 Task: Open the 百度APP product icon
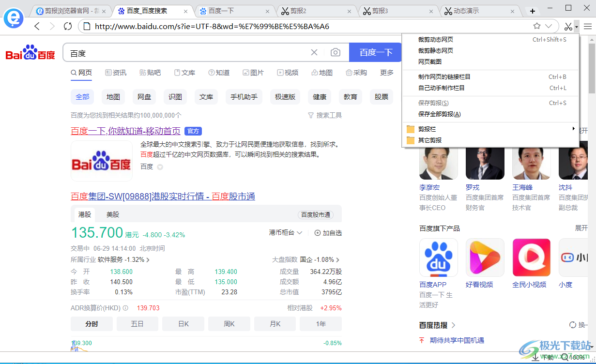pyautogui.click(x=439, y=258)
